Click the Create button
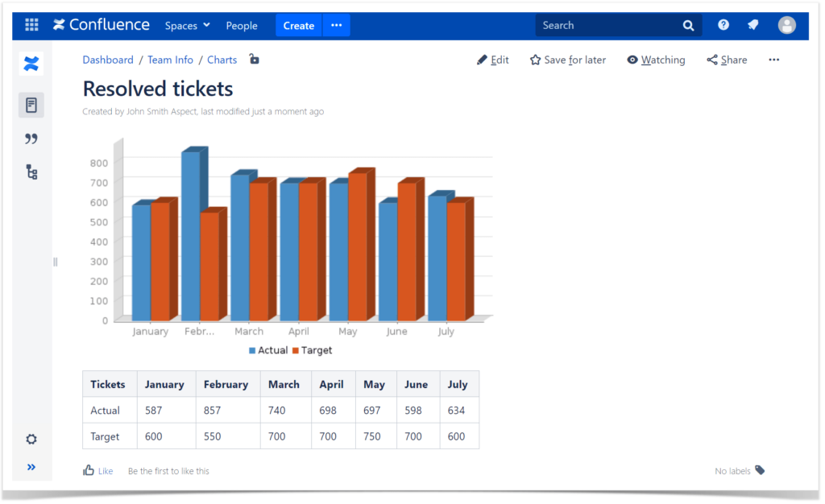This screenshot has width=825, height=504. [x=298, y=25]
